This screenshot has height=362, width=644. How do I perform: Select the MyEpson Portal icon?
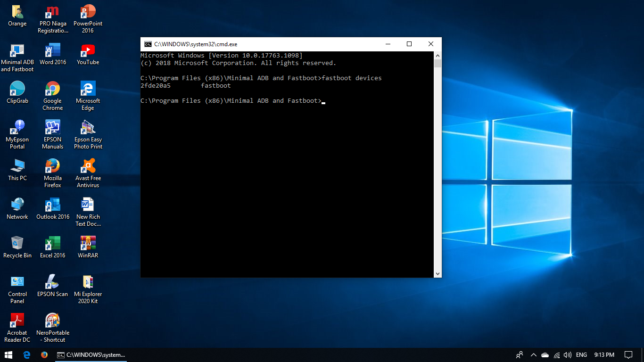pos(17,135)
